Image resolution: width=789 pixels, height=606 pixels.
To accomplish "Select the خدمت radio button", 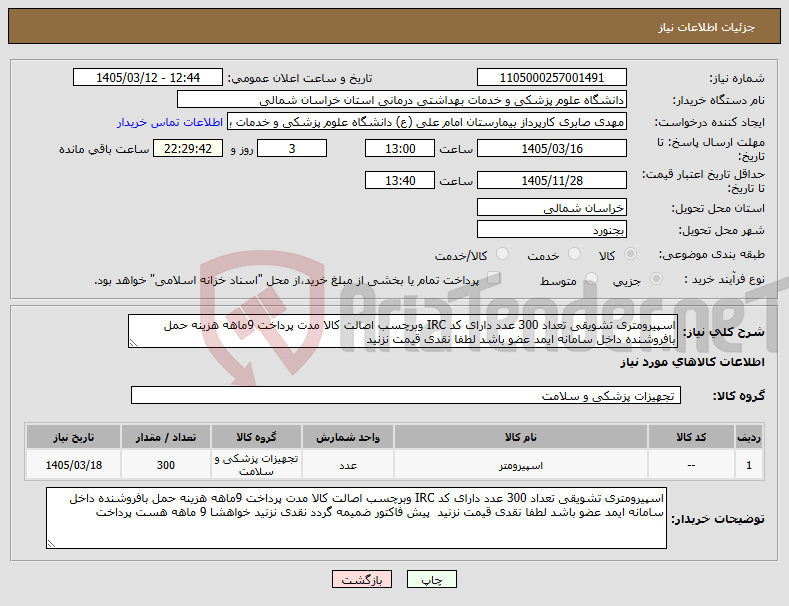I will tap(574, 254).
